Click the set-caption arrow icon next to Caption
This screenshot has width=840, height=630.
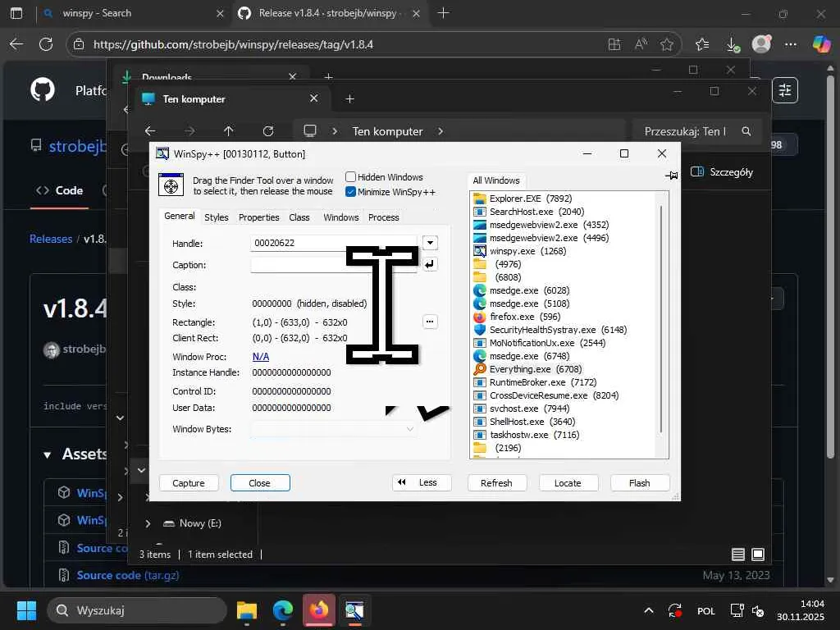point(430,264)
